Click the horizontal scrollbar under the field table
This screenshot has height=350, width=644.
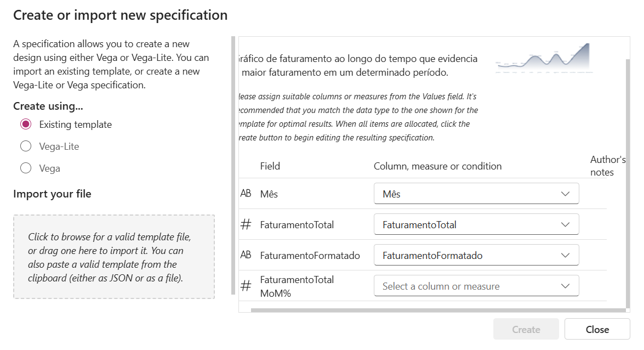[x=438, y=311]
